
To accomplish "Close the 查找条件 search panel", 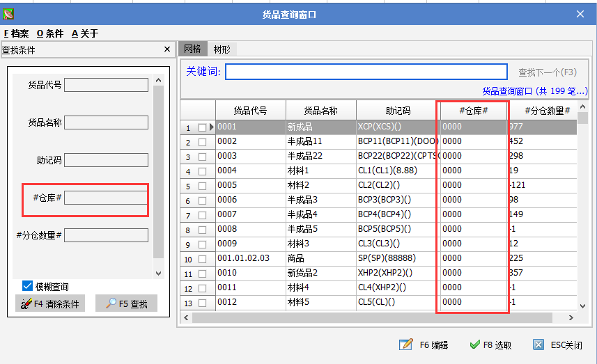I will pos(166,50).
